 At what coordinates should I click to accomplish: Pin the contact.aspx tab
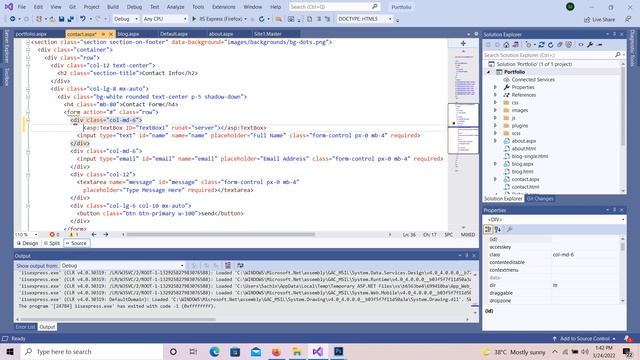pyautogui.click(x=103, y=34)
